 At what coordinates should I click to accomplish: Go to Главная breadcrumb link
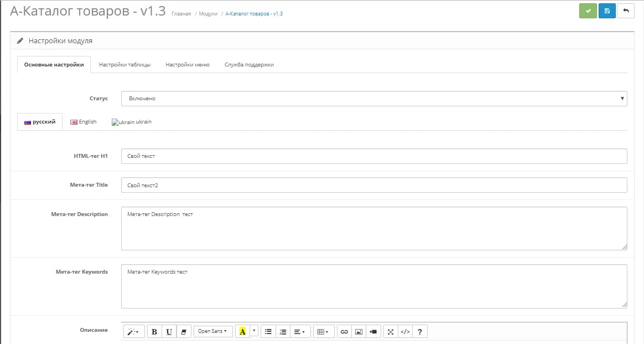tap(181, 13)
